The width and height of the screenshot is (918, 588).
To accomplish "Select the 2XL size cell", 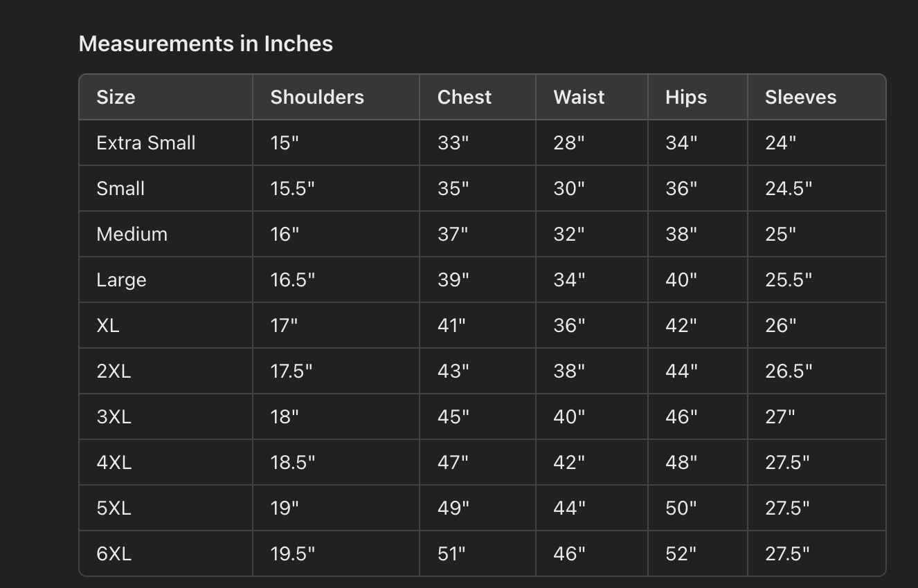I will 114,371.
